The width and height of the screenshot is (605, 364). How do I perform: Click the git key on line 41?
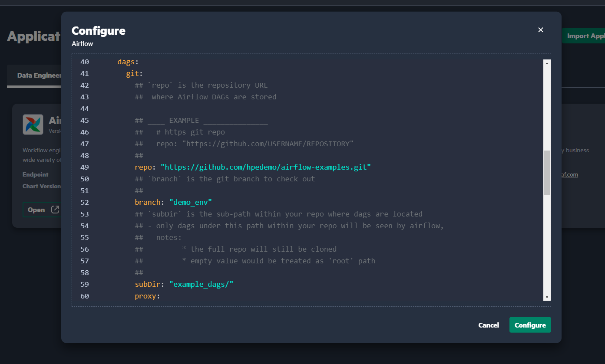(x=132, y=73)
